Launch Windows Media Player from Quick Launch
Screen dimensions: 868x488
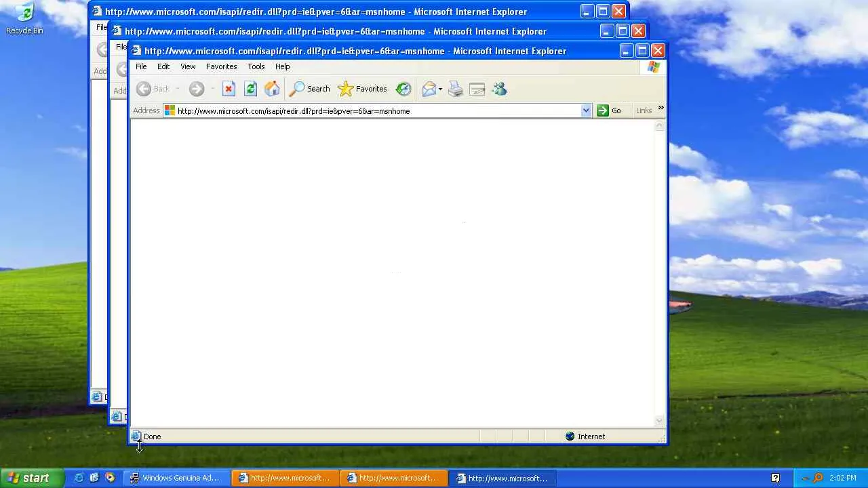click(110, 478)
